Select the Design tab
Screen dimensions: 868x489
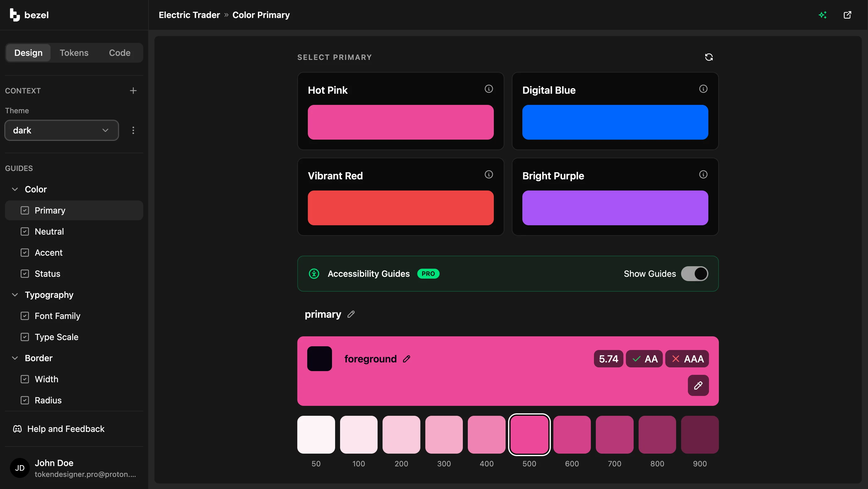click(x=28, y=53)
